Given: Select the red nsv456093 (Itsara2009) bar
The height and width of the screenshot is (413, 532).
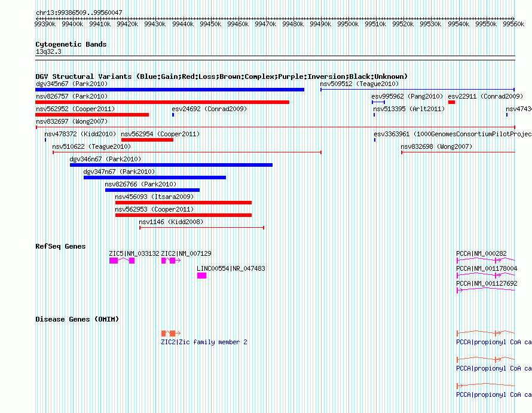Looking at the screenshot, I should tap(184, 203).
